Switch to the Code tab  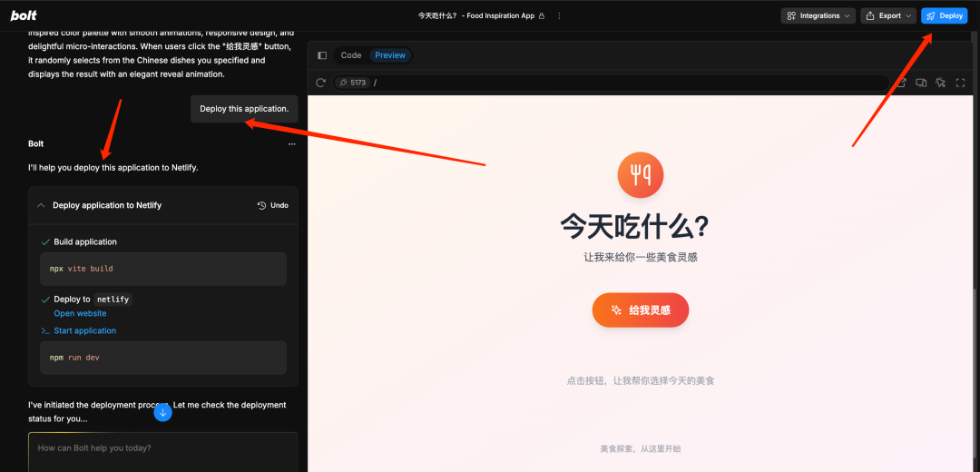[x=351, y=55]
